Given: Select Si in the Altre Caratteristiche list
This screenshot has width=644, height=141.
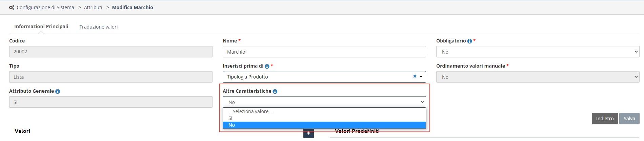Looking at the screenshot, I should tap(324, 118).
